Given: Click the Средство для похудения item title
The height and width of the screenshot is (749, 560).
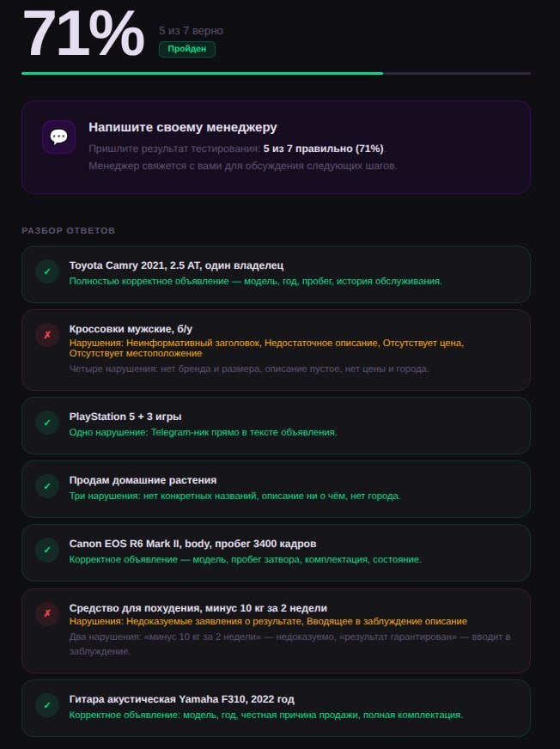Looking at the screenshot, I should coord(198,608).
